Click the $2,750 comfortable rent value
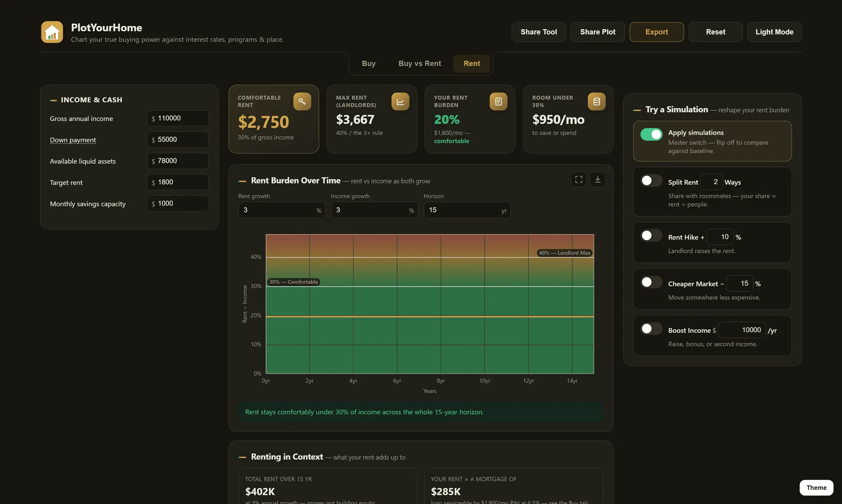842x504 pixels. [264, 122]
